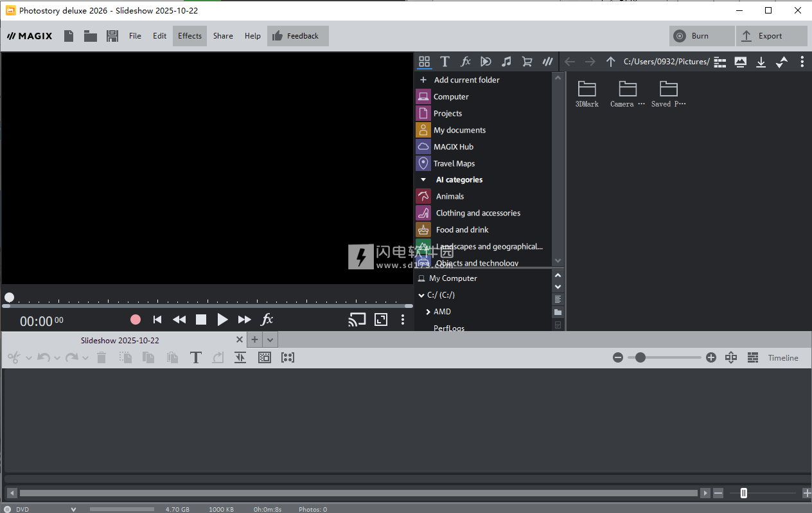Screen dimensions: 812x513
Task: Expand the AMD folder tree node
Action: click(428, 312)
